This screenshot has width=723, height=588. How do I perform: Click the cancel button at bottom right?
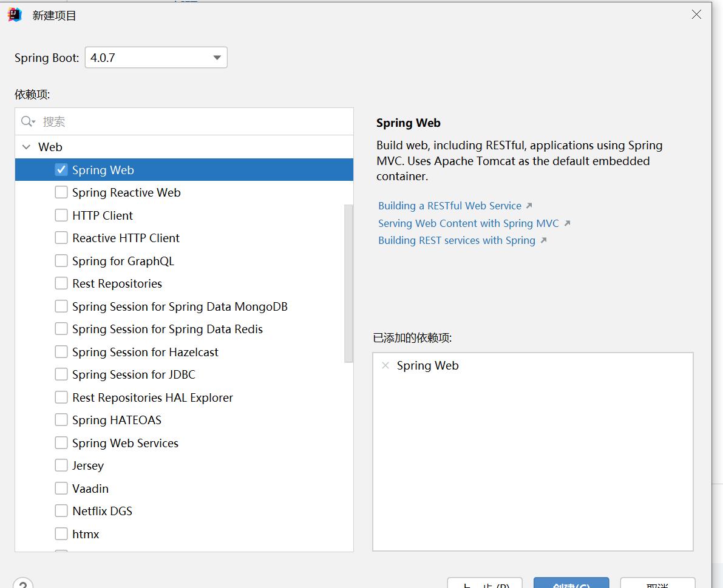(x=657, y=583)
